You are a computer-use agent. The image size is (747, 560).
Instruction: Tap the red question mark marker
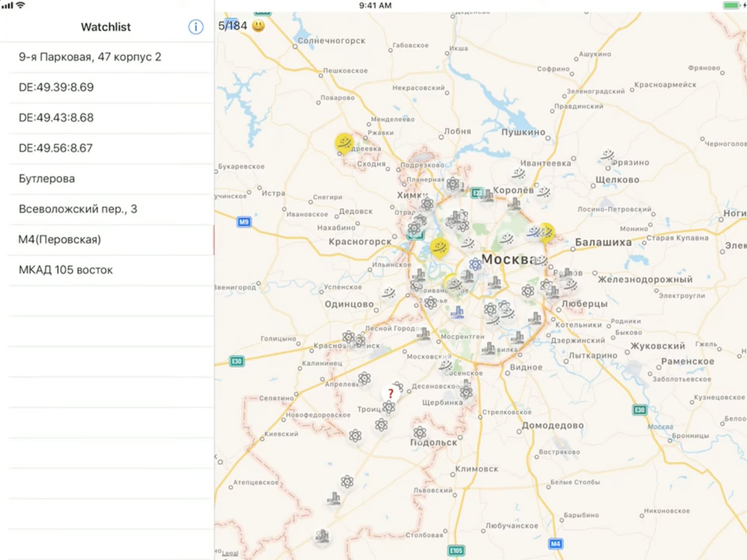click(x=390, y=393)
